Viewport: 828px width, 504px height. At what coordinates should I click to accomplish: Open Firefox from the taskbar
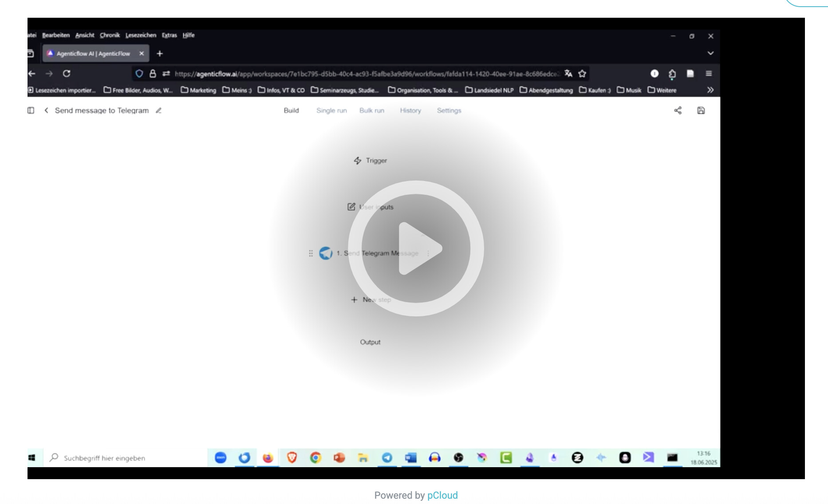[x=268, y=458]
